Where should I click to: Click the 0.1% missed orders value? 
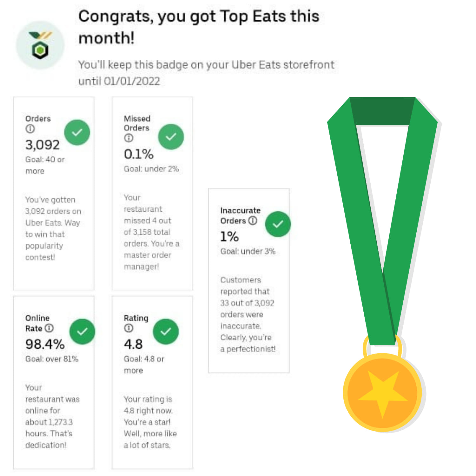pyautogui.click(x=139, y=154)
